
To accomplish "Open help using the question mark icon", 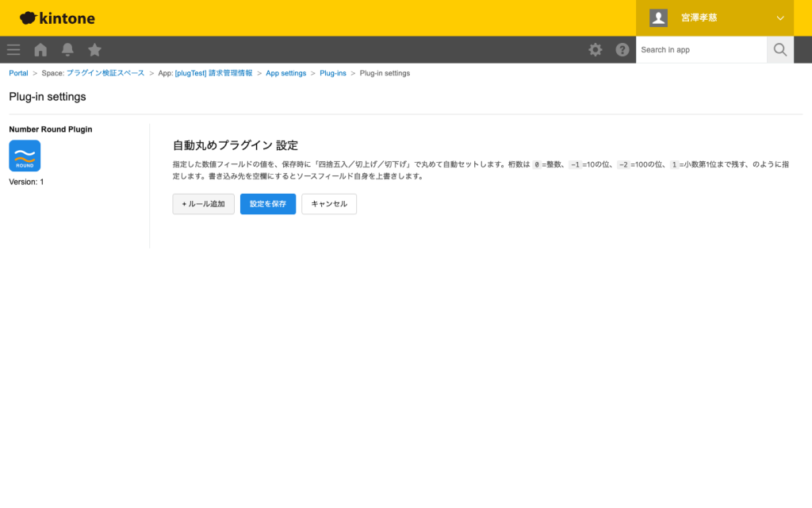I will click(622, 49).
